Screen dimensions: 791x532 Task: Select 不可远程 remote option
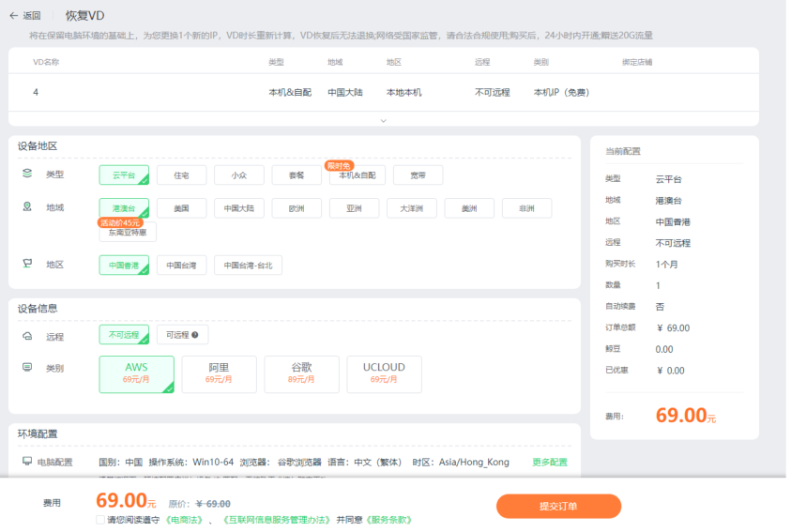tap(124, 335)
